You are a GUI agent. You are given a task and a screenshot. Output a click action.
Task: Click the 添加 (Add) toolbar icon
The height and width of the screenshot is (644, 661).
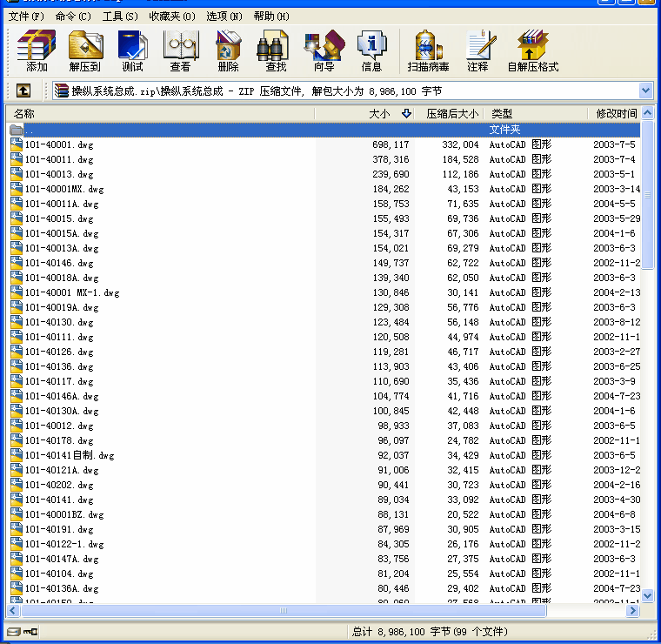37,50
